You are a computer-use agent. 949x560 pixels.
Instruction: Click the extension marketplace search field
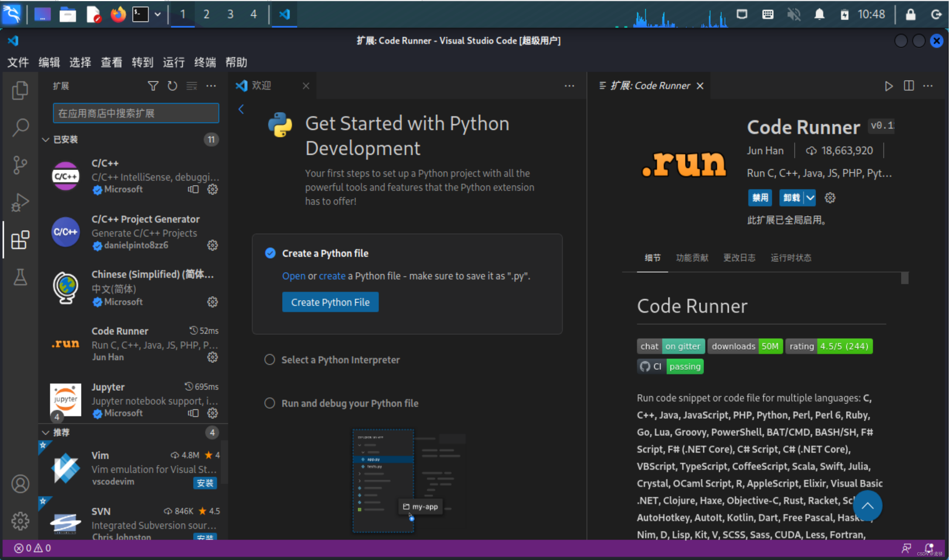point(136,113)
